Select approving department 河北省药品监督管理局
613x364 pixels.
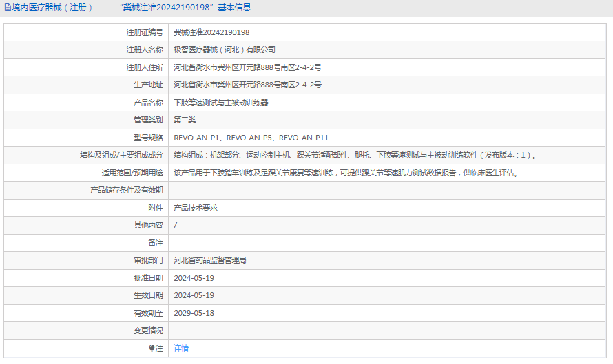point(210,260)
